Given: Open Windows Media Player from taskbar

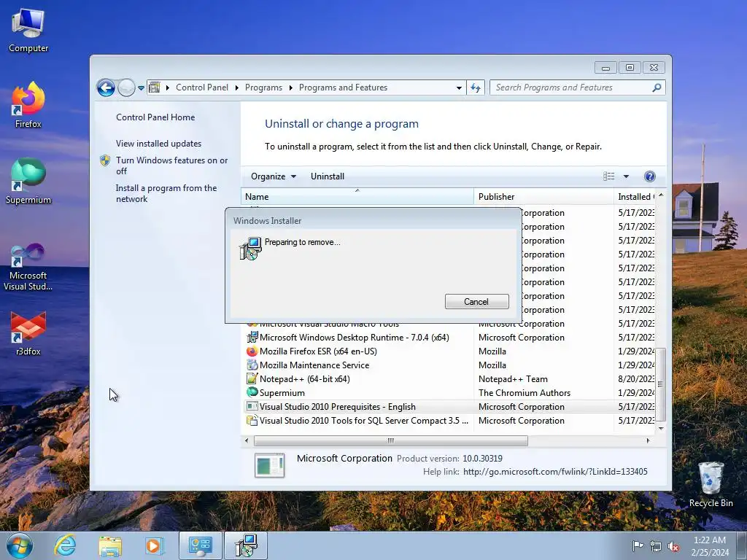Looking at the screenshot, I should [x=154, y=545].
